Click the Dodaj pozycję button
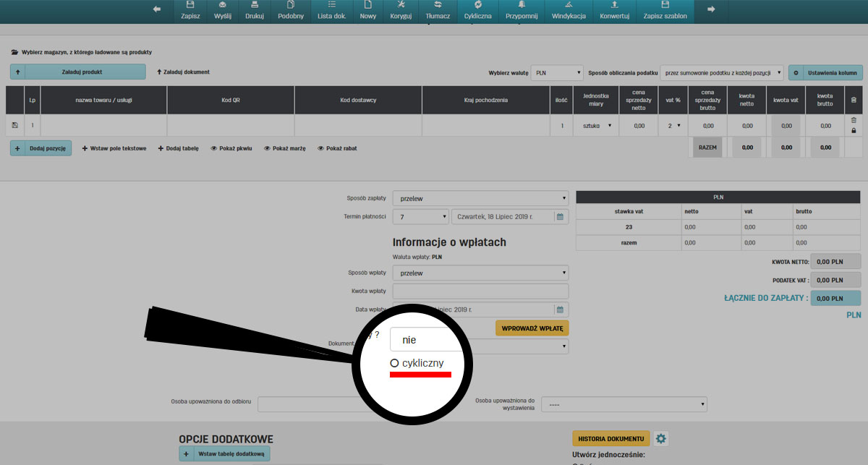 [x=41, y=148]
